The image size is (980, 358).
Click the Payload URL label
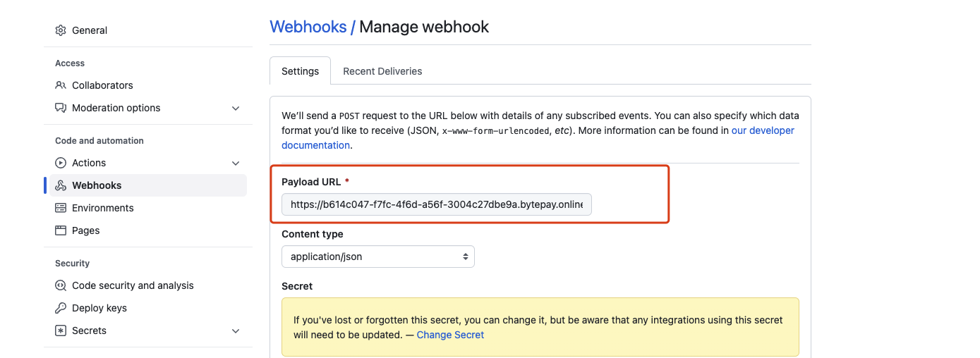pos(311,182)
